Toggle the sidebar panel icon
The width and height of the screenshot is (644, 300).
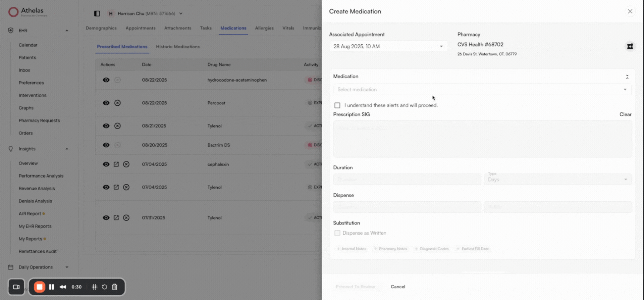[97, 13]
